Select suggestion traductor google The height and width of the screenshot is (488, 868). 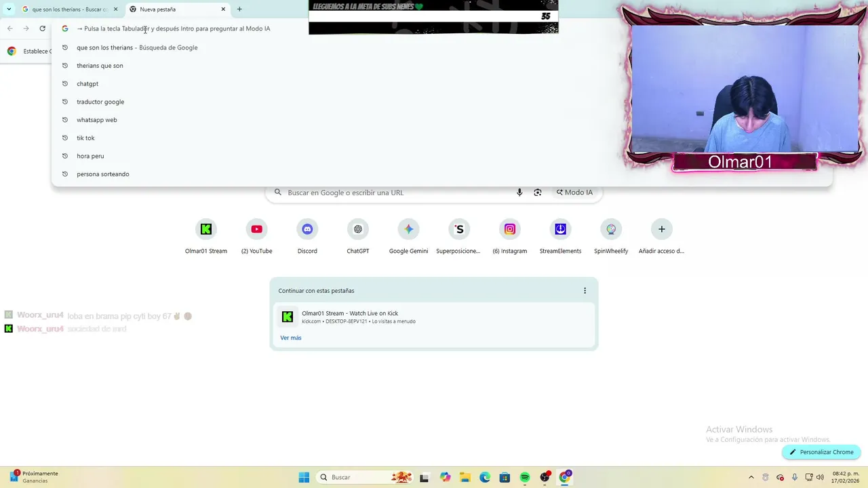[x=441, y=102]
